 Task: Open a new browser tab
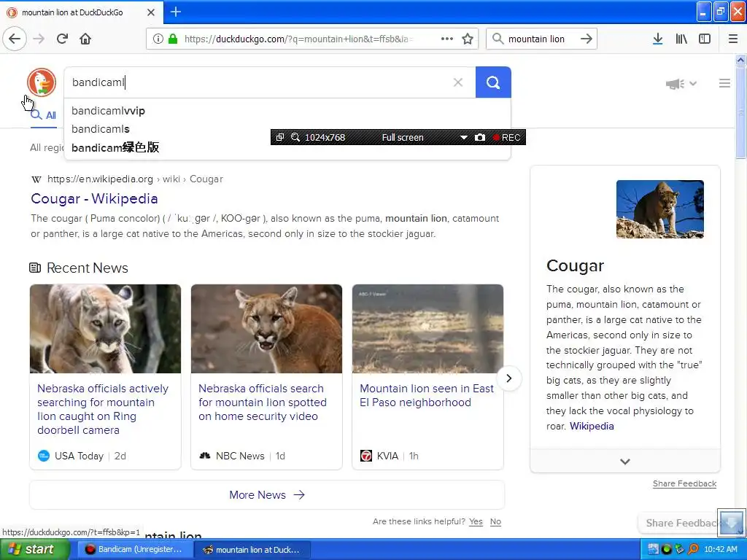(175, 12)
